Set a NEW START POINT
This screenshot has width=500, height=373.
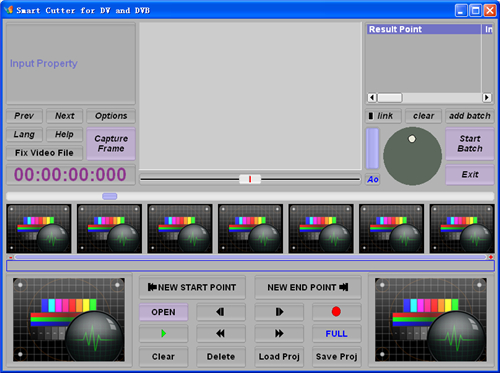click(x=192, y=287)
